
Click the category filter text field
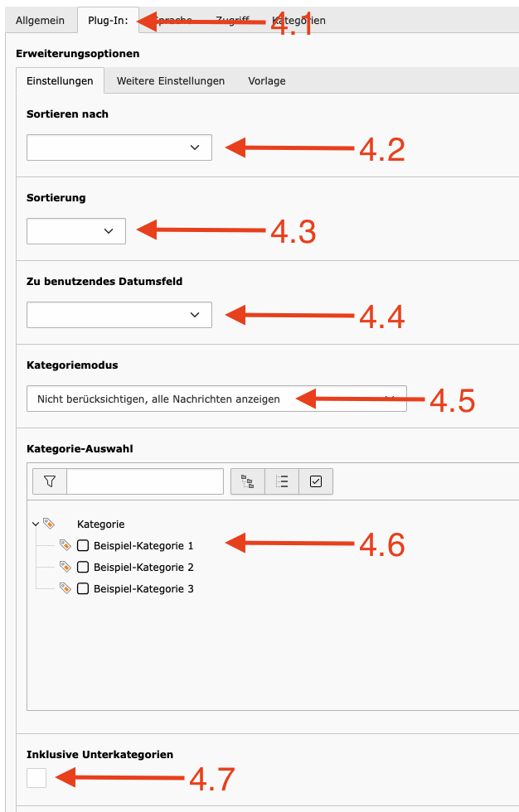tap(145, 481)
